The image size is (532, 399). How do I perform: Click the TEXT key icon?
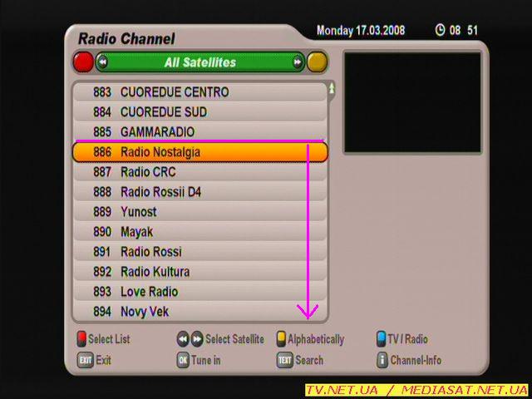click(x=284, y=360)
